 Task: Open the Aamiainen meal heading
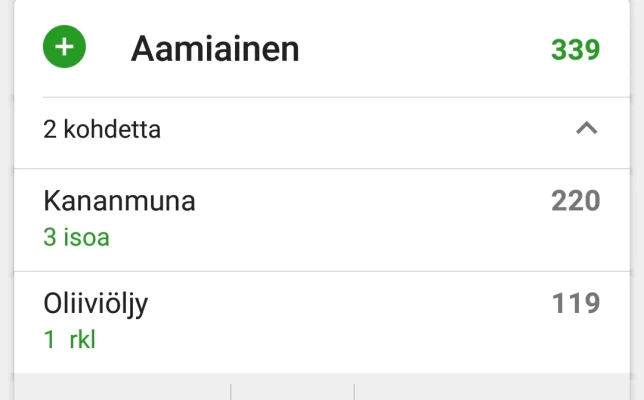coord(215,49)
